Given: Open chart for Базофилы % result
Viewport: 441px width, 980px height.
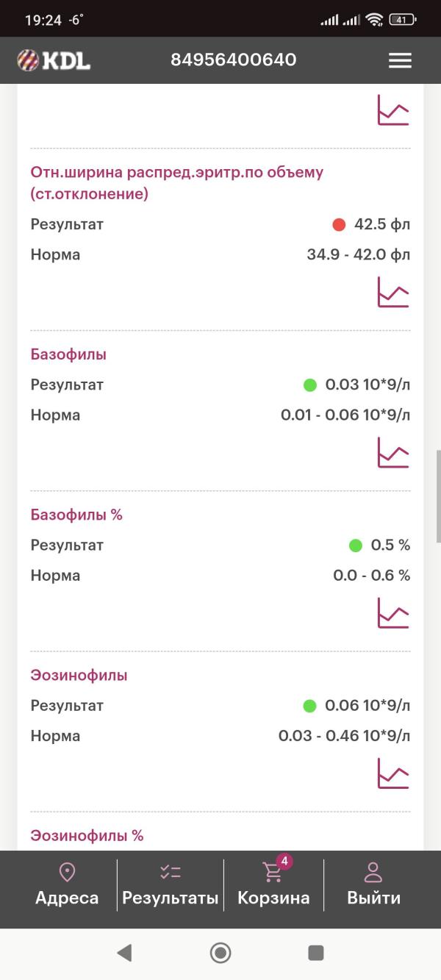Looking at the screenshot, I should click(x=393, y=612).
